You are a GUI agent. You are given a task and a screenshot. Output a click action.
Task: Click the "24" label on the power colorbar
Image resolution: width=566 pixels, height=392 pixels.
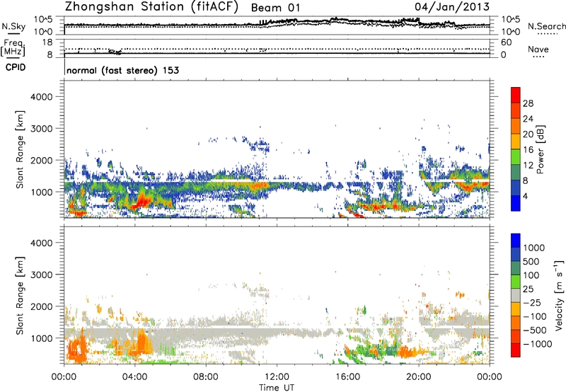[528, 119]
